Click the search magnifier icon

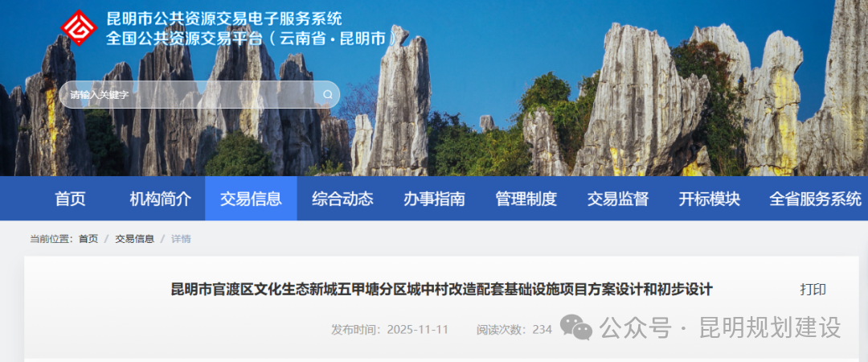click(x=328, y=95)
